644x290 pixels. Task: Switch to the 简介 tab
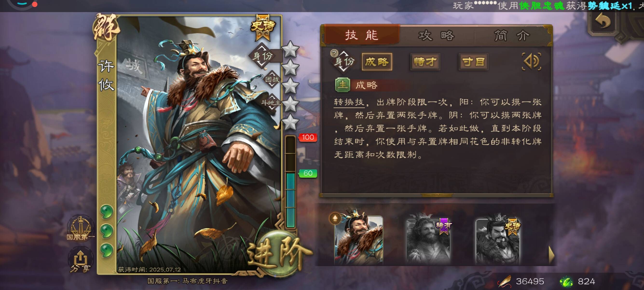[x=512, y=36]
